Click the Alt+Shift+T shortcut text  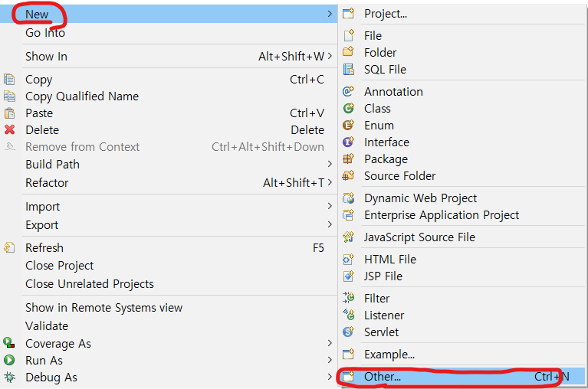(294, 183)
